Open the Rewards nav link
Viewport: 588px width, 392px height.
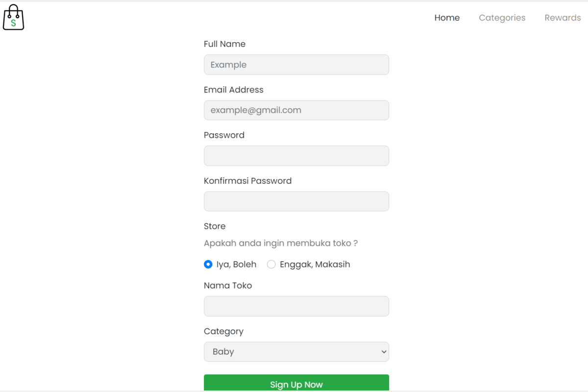pyautogui.click(x=563, y=18)
